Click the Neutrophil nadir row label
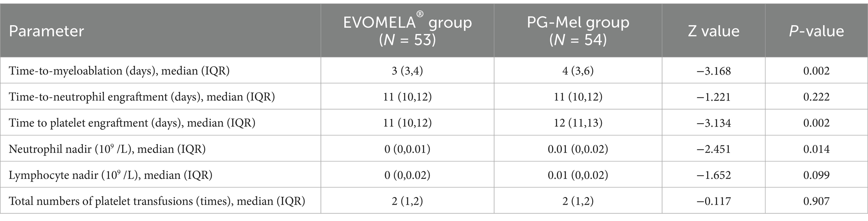Screen dimensions: 868x221 pos(107,149)
